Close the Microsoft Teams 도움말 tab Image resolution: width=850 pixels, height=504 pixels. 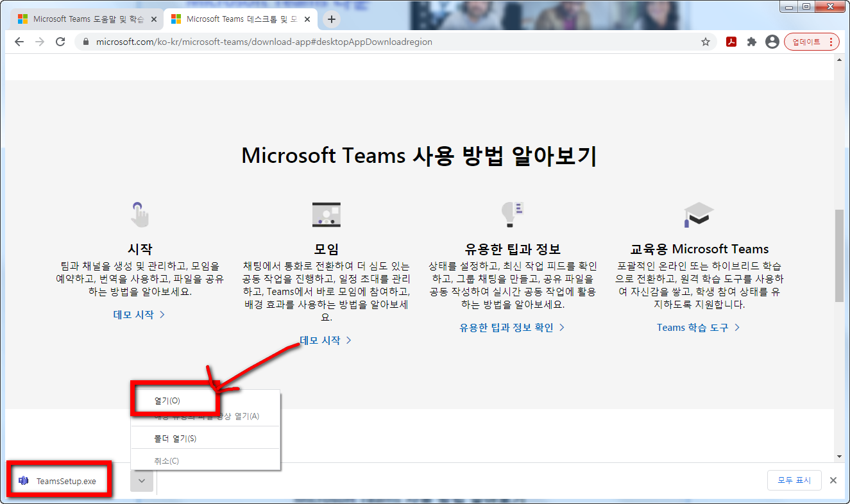point(153,19)
